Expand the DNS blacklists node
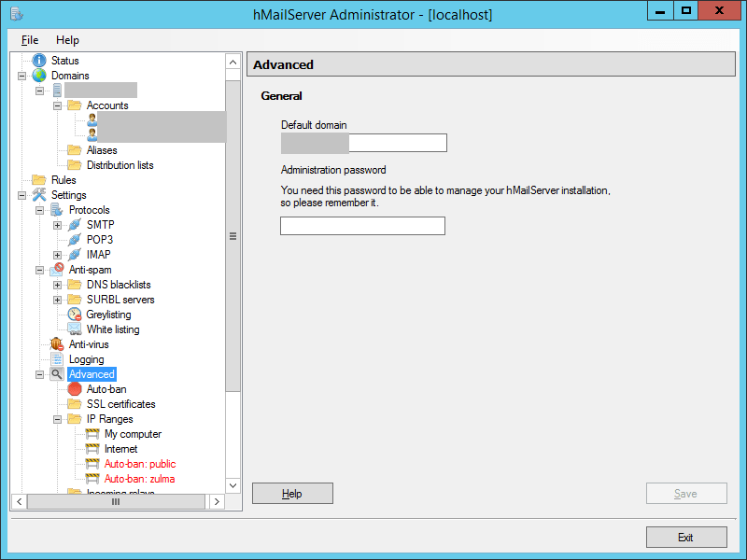Image resolution: width=747 pixels, height=560 pixels. coord(57,285)
